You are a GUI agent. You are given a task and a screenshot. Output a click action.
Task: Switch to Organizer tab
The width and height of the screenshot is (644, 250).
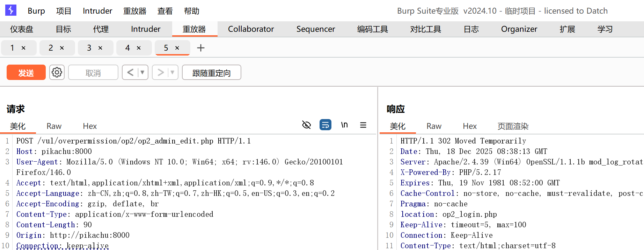pos(519,29)
